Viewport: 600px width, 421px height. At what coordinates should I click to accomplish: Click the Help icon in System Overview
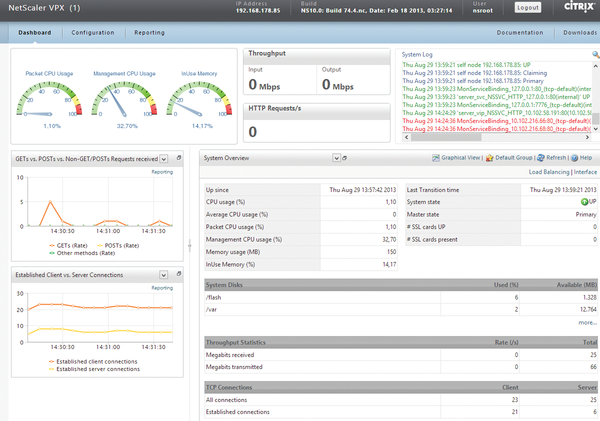click(574, 158)
